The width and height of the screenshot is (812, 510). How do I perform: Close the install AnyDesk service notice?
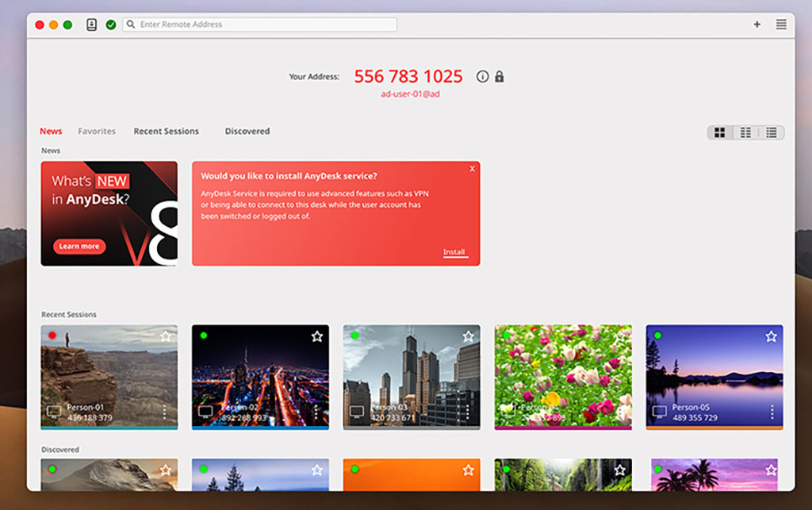pos(473,169)
